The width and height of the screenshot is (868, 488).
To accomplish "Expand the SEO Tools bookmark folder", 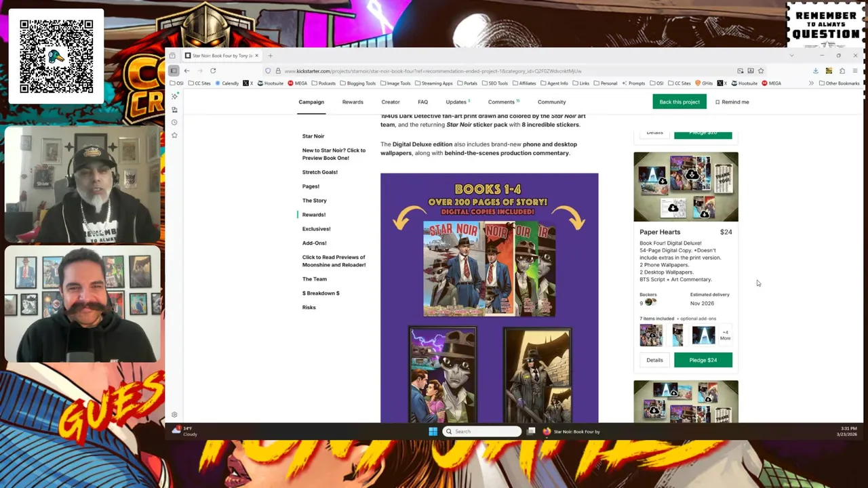I will pos(494,83).
